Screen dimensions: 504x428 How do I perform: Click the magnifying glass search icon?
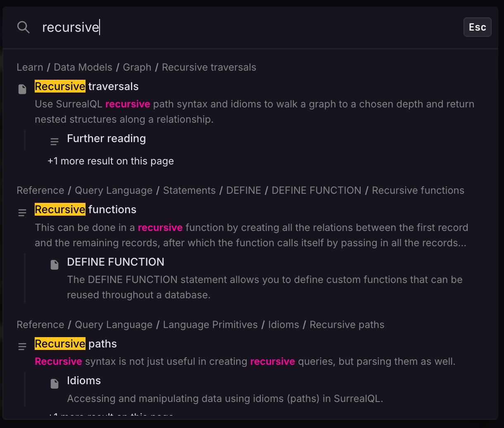pyautogui.click(x=24, y=28)
